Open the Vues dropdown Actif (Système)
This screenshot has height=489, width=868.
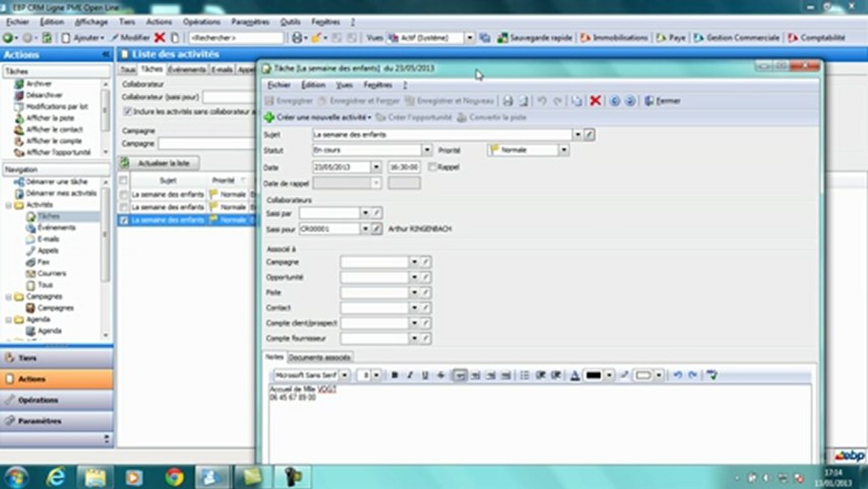[470, 38]
